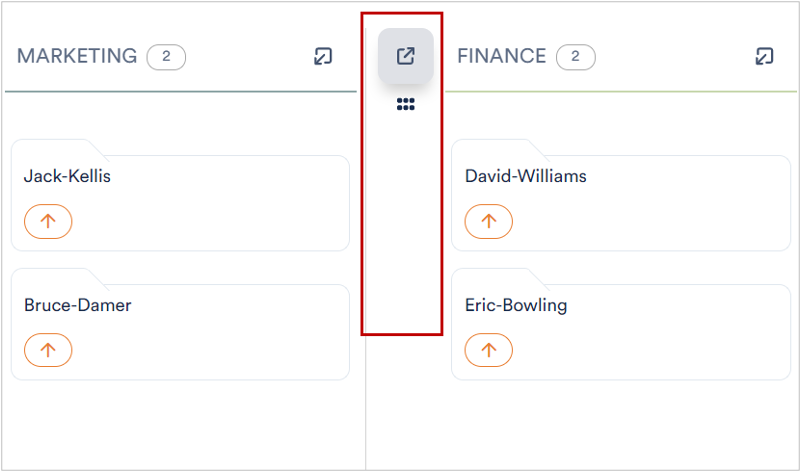Select the FINANCE column heading
Viewport: 800px width, 472px height.
[502, 56]
